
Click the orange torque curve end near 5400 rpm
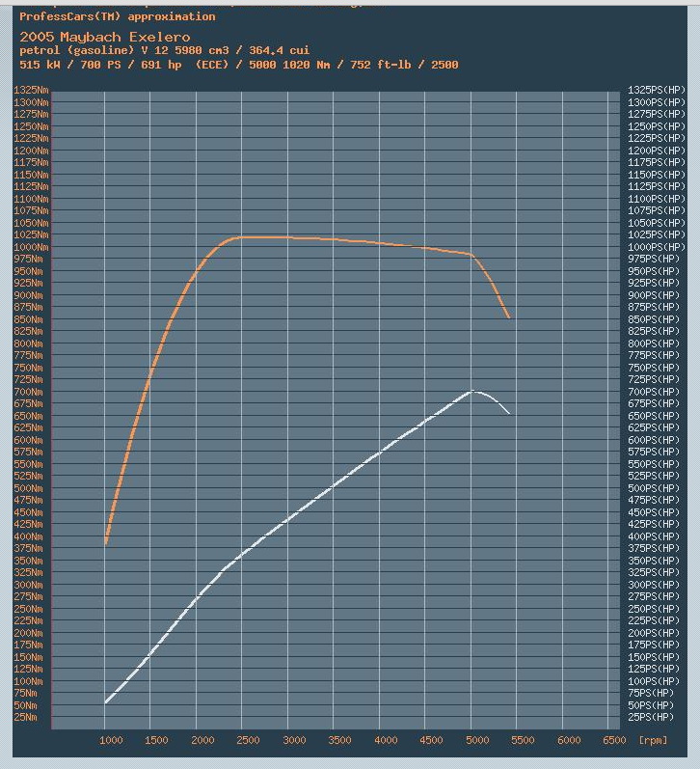508,316
